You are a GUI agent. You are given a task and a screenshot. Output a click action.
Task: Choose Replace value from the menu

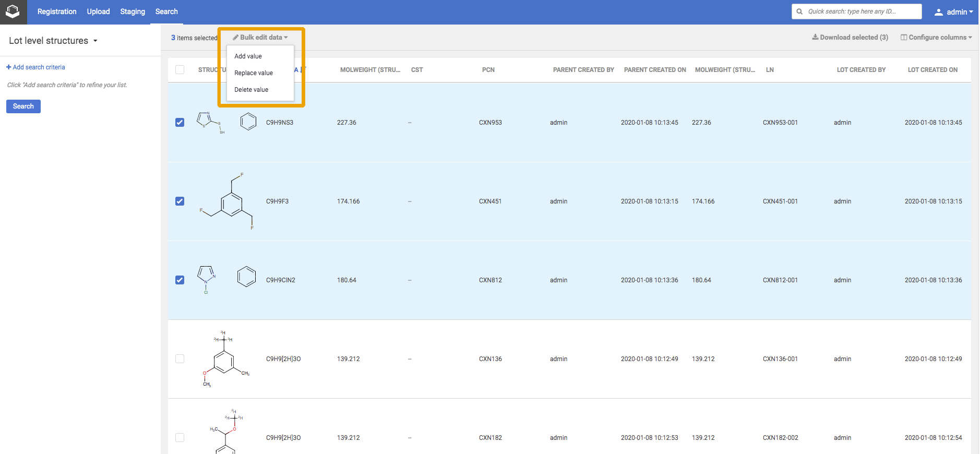[254, 73]
